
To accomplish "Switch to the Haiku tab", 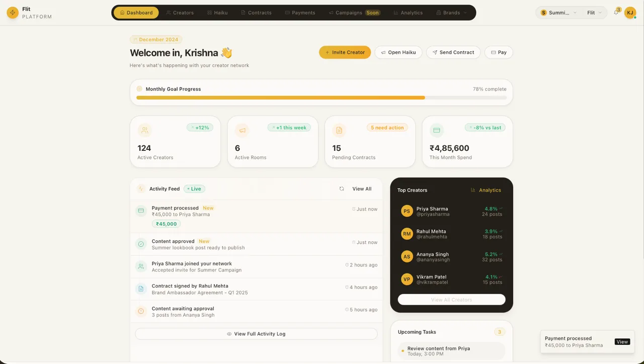I will pos(217,13).
